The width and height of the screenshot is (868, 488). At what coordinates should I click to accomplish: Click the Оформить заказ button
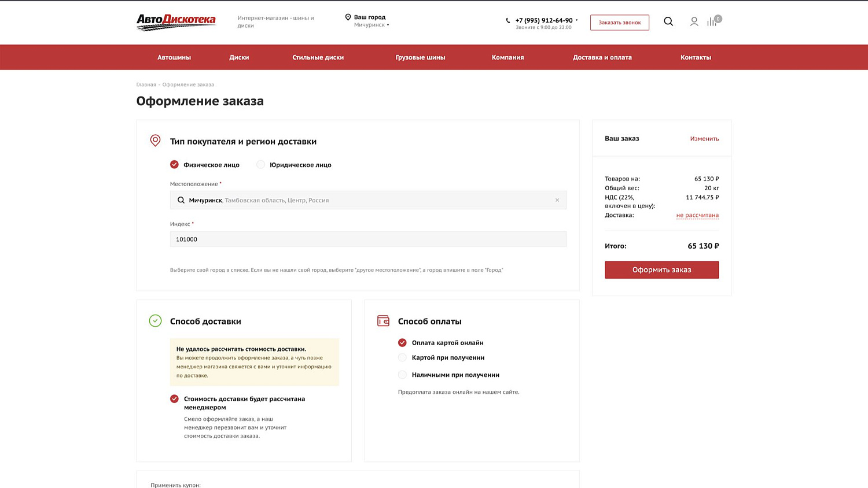point(662,270)
